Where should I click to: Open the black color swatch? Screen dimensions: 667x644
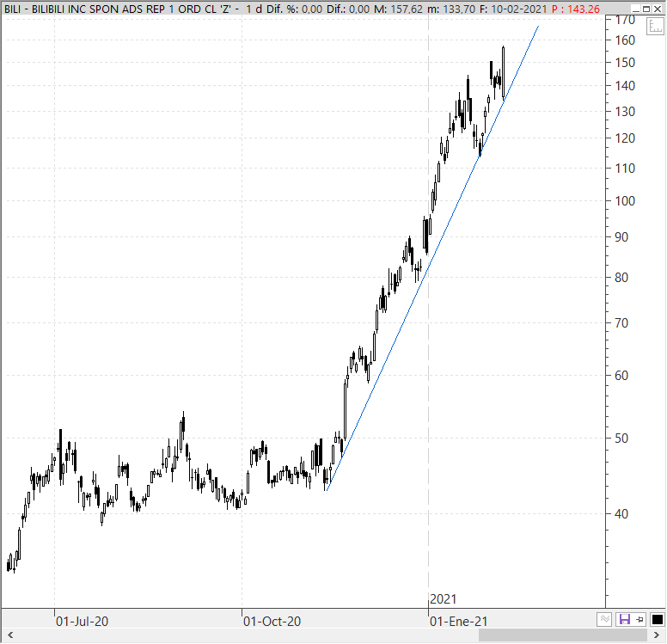click(658, 619)
